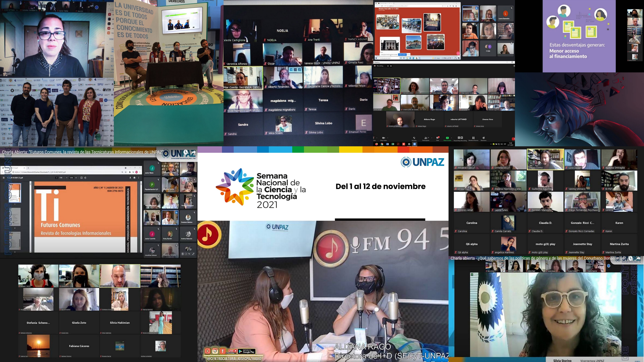Select Diego Conno highlighted video tile

546,159
